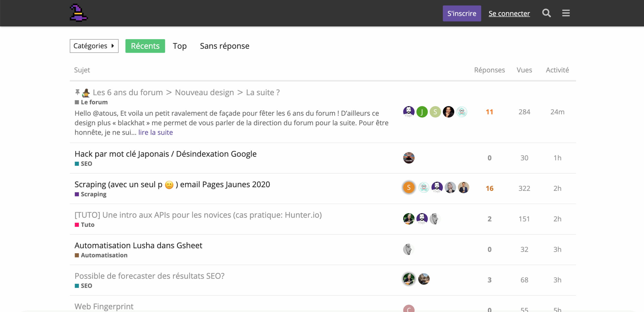The height and width of the screenshot is (312, 644).
Task: Click the Sujet column header
Action: pos(82,70)
